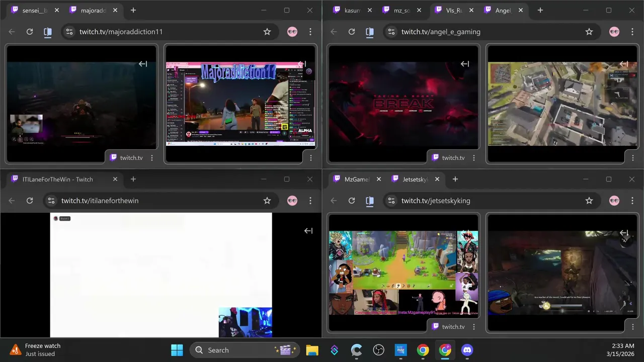Bookmark the jetsetskyking page with the star
Image resolution: width=644 pixels, height=362 pixels.
[x=589, y=201]
